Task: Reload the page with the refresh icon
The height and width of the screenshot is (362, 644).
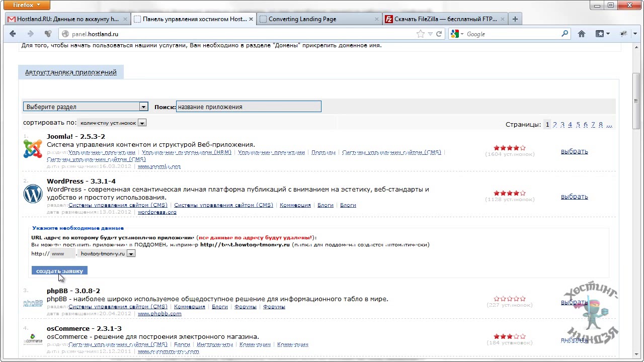Action: [x=439, y=34]
